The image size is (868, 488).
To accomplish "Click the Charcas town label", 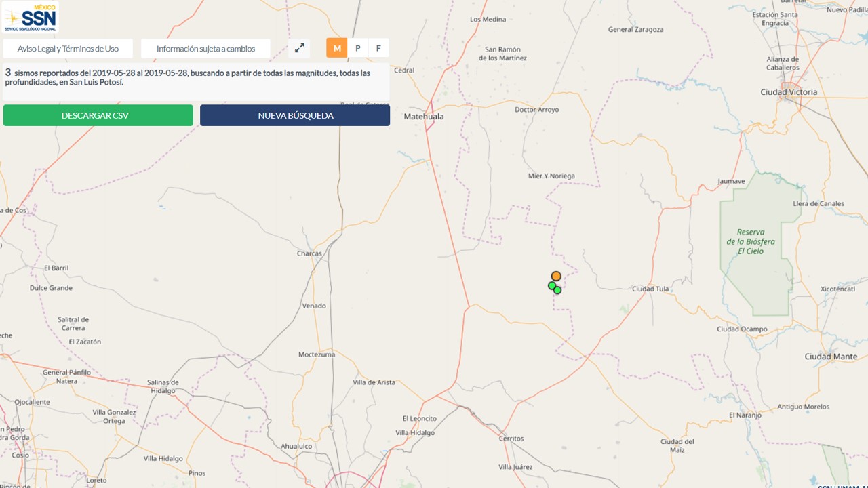I will [x=309, y=254].
